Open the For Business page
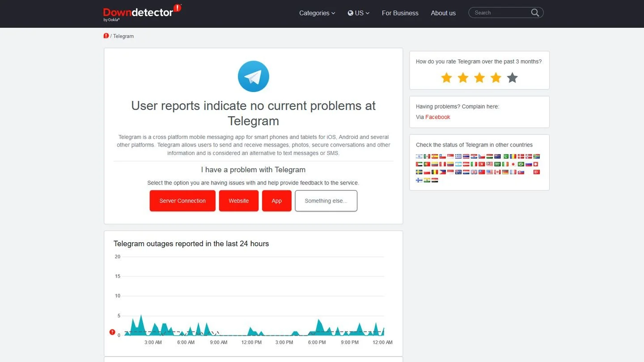 point(400,13)
